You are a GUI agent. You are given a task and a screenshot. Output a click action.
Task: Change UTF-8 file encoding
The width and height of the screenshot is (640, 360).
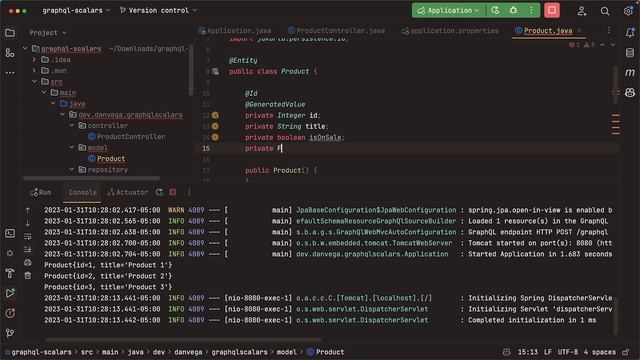click(x=567, y=352)
